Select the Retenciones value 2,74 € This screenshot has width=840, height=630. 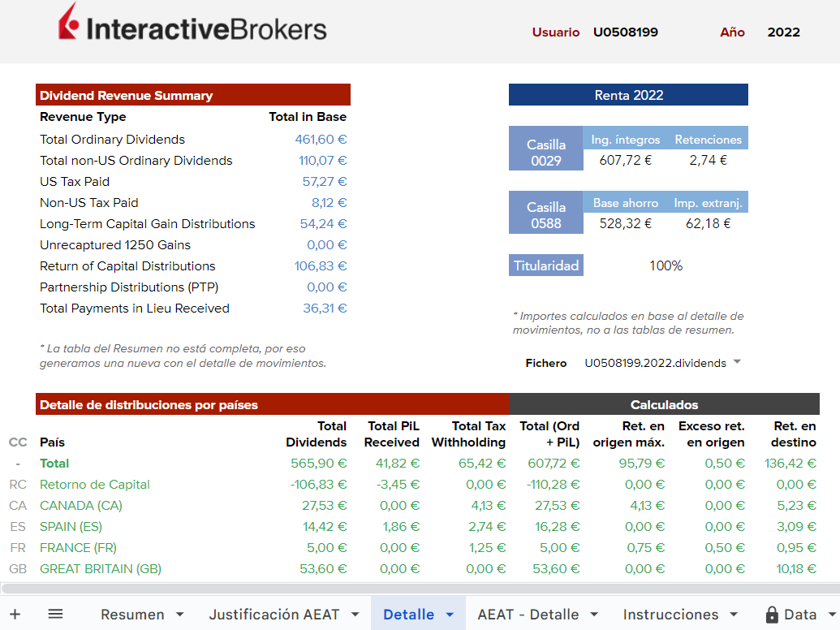tap(709, 160)
